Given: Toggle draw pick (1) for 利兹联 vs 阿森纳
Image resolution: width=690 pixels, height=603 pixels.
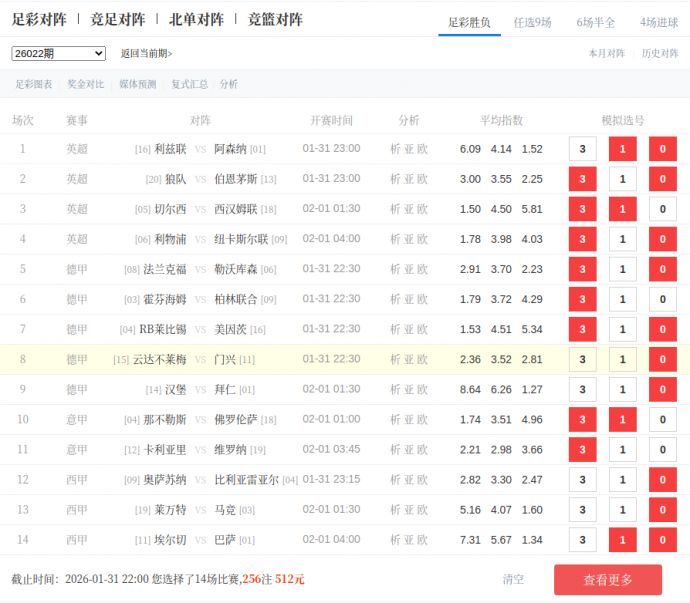Looking at the screenshot, I should [622, 149].
